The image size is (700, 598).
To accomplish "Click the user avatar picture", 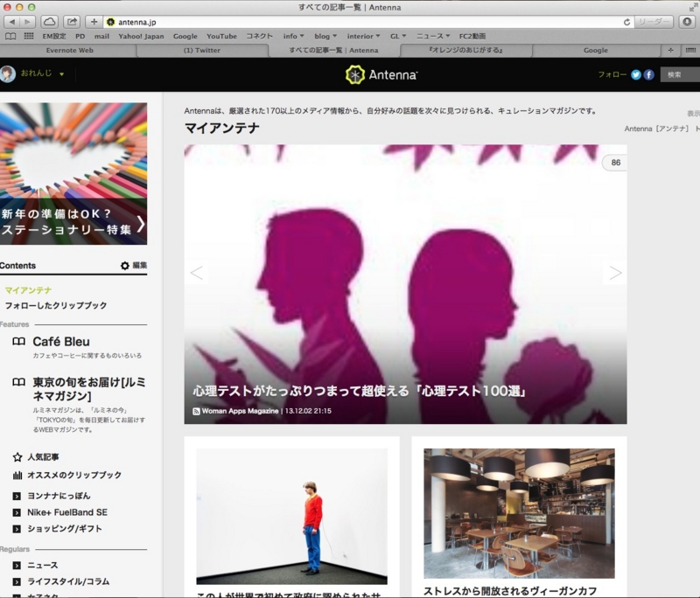I will (x=7, y=74).
